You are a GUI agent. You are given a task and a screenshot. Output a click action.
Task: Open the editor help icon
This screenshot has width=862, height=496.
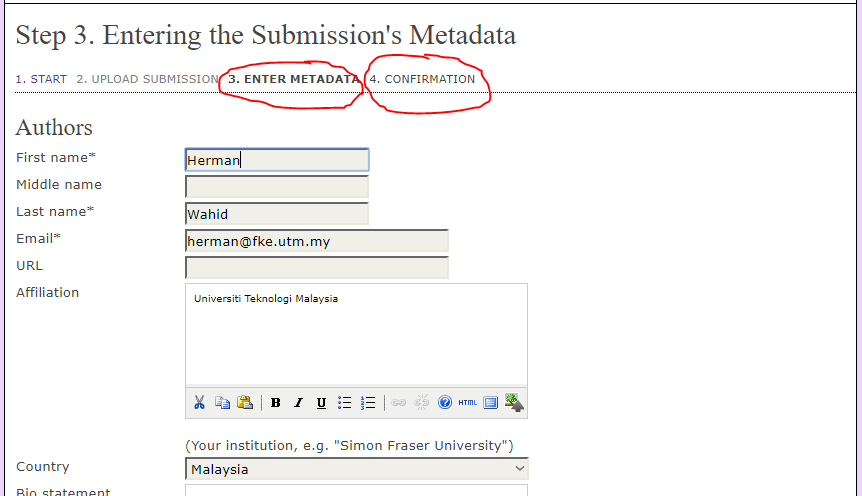coord(445,403)
